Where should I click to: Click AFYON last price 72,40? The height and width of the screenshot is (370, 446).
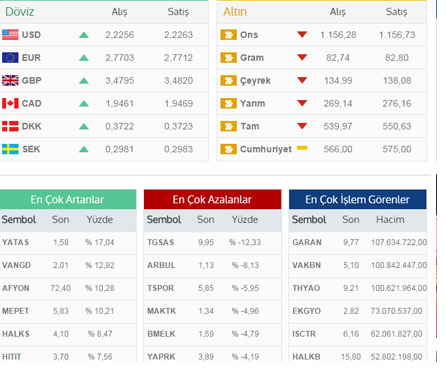(60, 288)
